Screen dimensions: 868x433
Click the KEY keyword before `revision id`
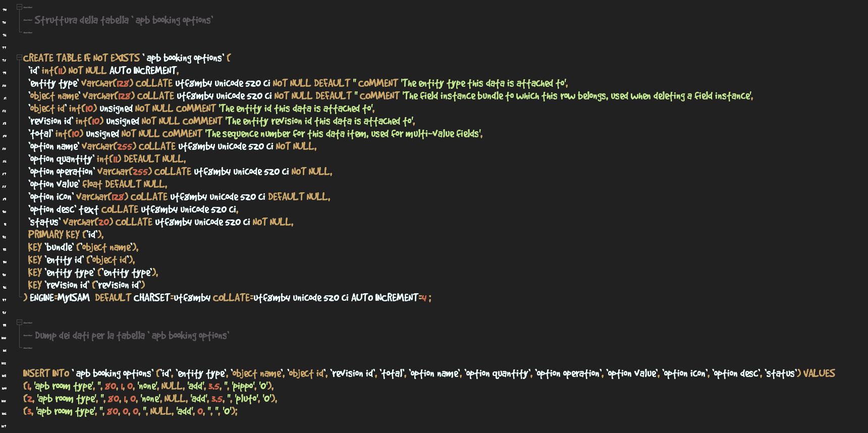[35, 285]
